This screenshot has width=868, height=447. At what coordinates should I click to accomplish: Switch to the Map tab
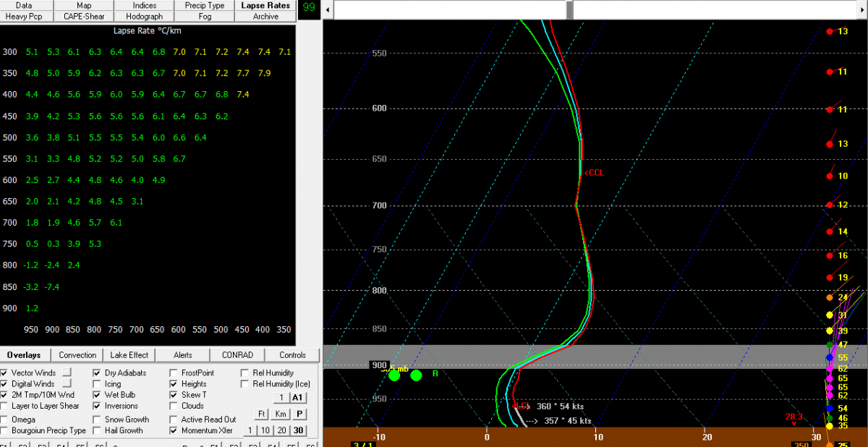(84, 5)
